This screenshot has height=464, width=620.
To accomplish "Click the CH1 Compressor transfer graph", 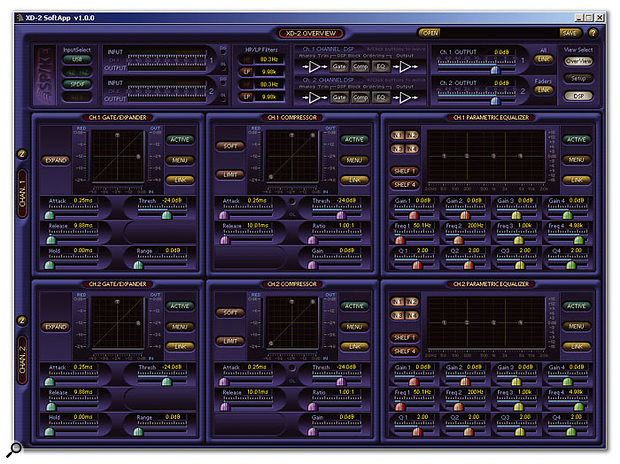I will point(292,156).
